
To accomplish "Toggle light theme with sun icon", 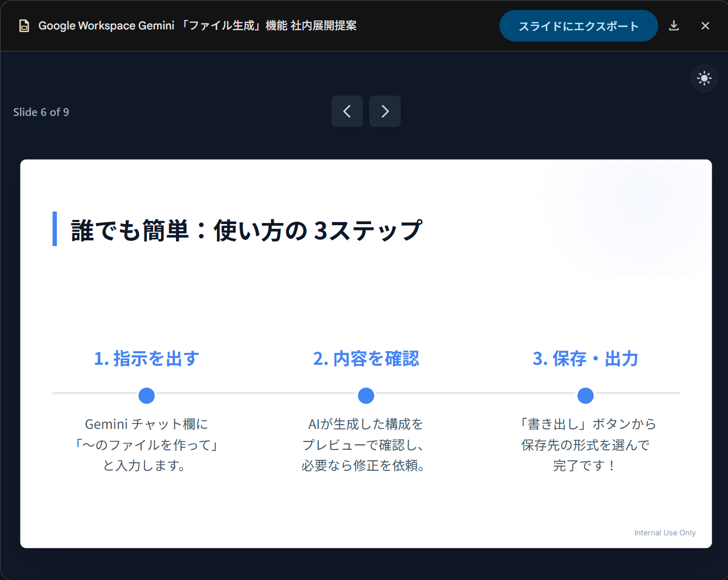I will [x=704, y=78].
